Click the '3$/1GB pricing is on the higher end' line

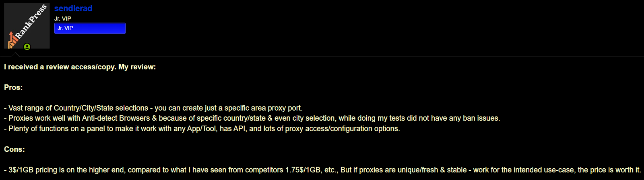pyautogui.click(x=322, y=170)
